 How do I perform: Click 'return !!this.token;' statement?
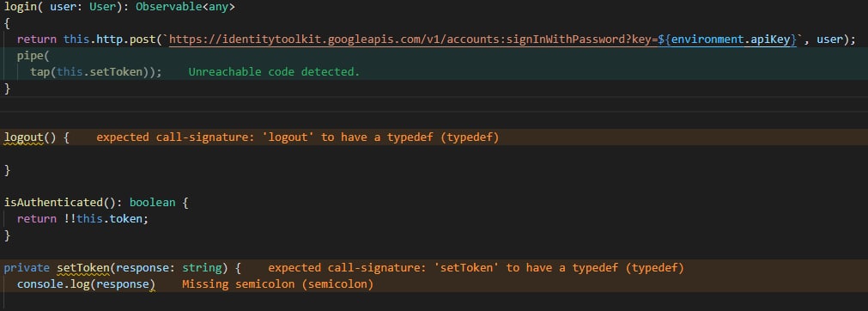pos(83,218)
